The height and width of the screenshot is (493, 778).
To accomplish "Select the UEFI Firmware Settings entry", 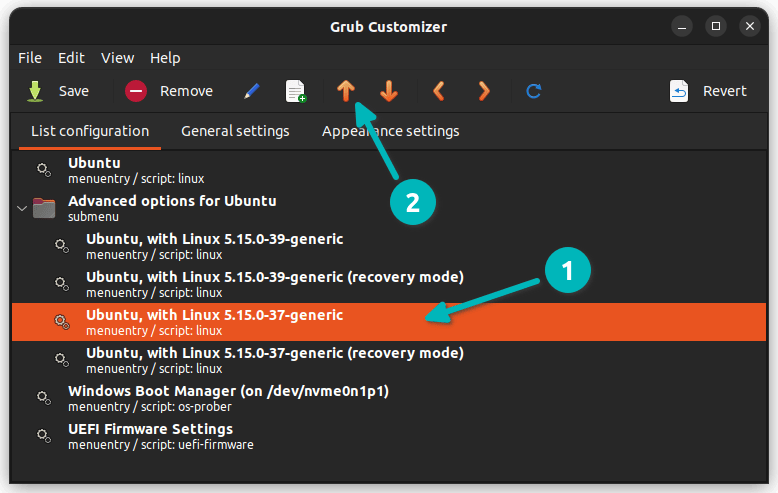I will (x=150, y=436).
